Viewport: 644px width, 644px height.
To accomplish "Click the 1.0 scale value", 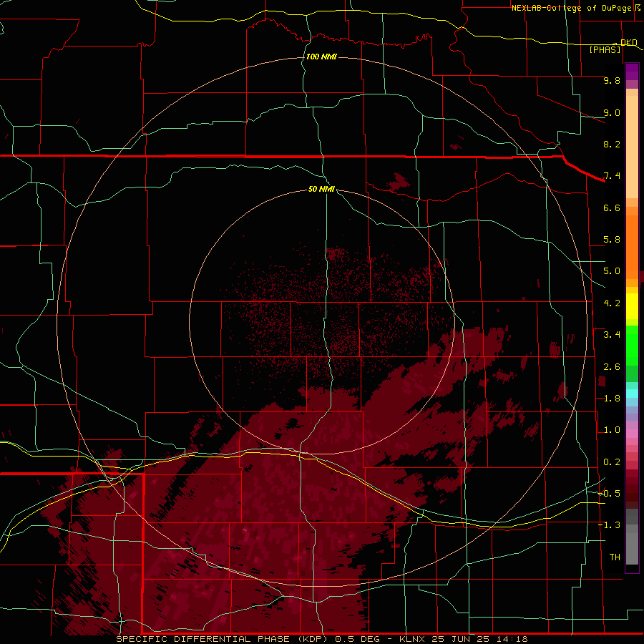I will (x=612, y=430).
